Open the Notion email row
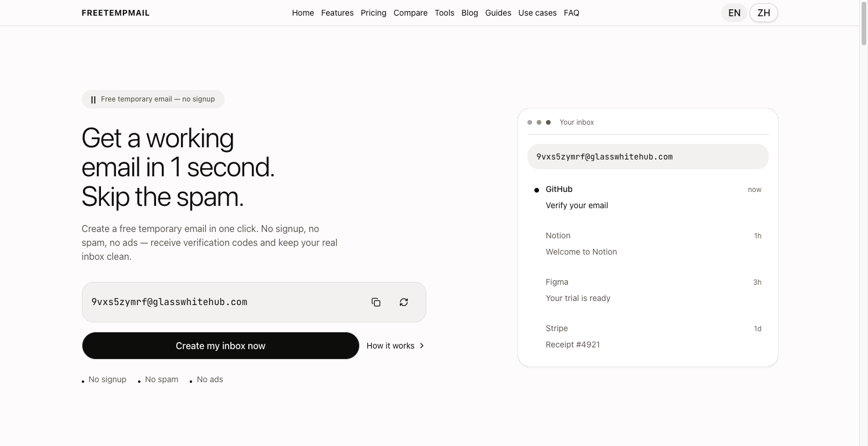The height and width of the screenshot is (446, 868). click(648, 244)
